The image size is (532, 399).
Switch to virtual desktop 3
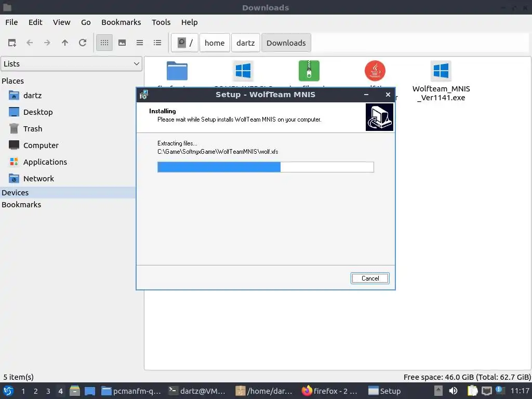click(48, 391)
